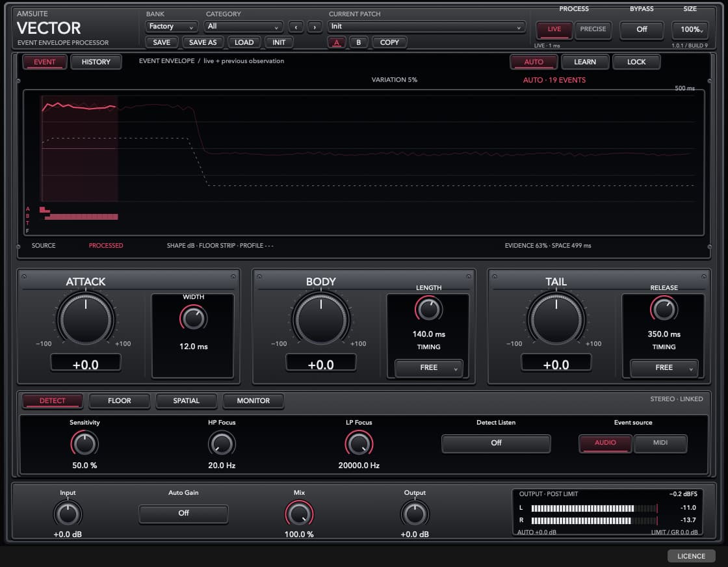Click the TAIL panel top-left corner dot
This screenshot has width=728, height=567.
pyautogui.click(x=495, y=276)
